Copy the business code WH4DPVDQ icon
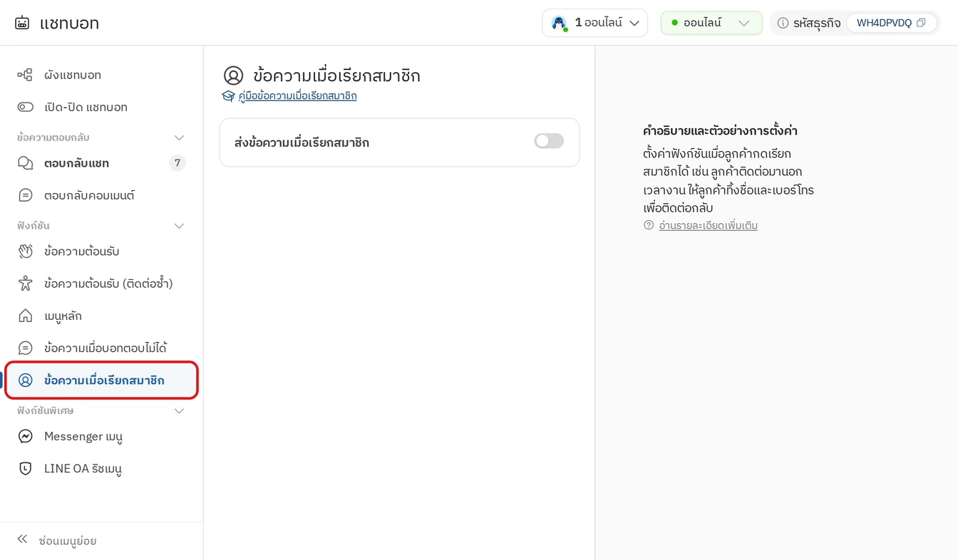This screenshot has width=958, height=560. [921, 23]
